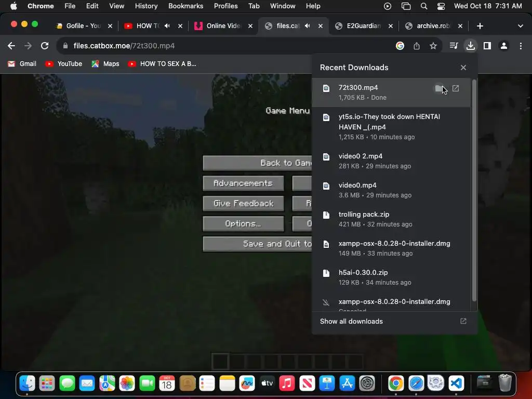Mute audio on the HOW TO tab
The image size is (532, 399).
[x=167, y=26]
